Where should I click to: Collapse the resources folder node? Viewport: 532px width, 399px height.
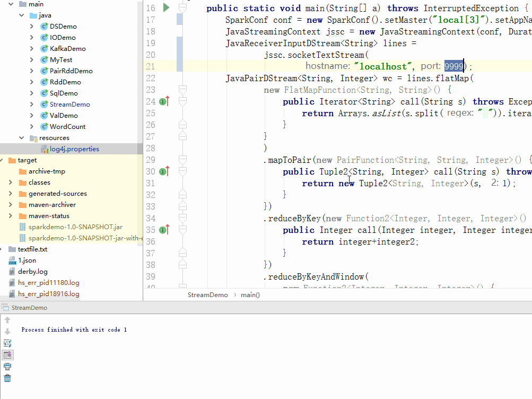[x=22, y=138]
